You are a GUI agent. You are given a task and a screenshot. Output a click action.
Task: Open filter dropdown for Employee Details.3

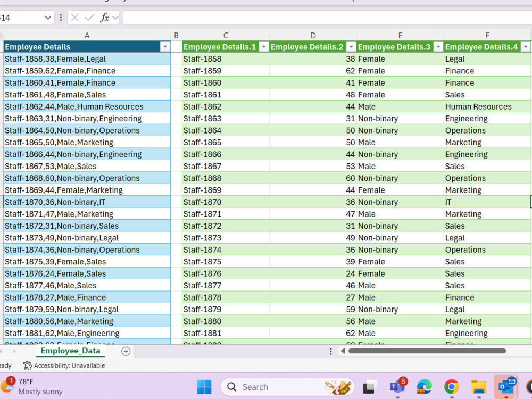point(438,47)
